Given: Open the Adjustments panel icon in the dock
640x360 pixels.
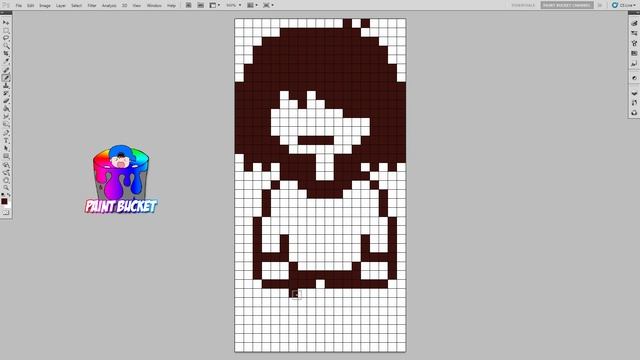Looking at the screenshot, I should tap(634, 78).
